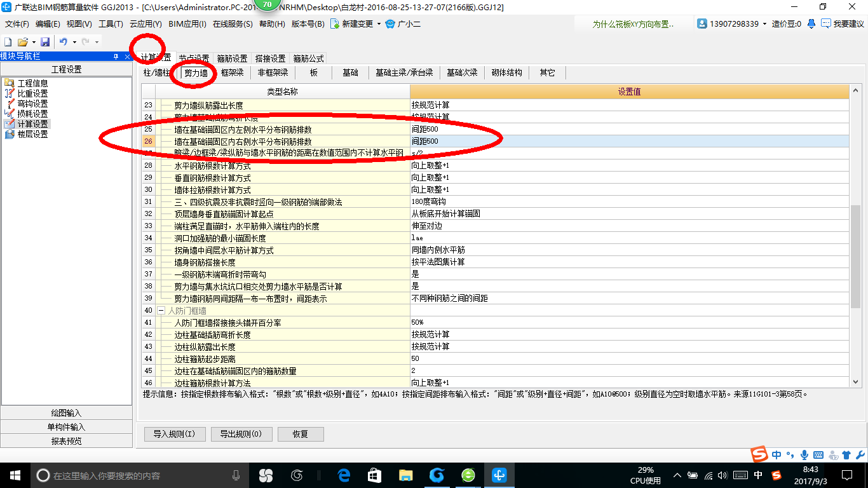
Task: Open the BIM应用(I) menu
Action: click(187, 24)
